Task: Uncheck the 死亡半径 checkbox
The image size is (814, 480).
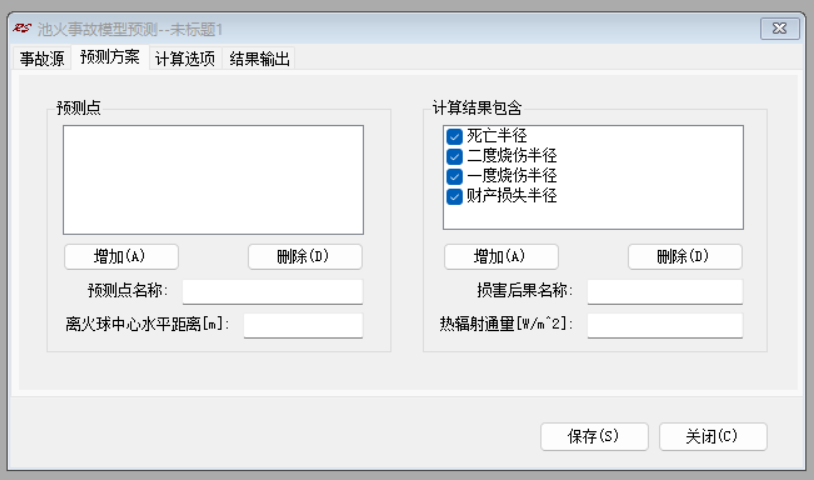Action: pos(455,136)
